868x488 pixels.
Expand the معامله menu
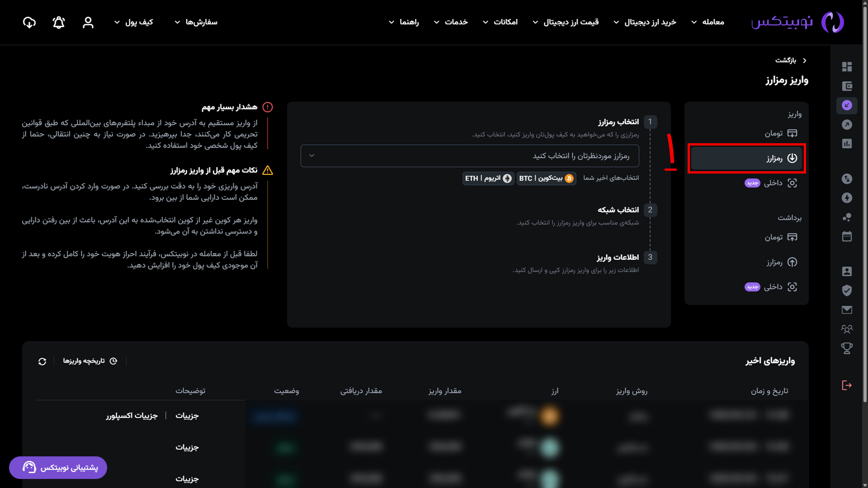pos(708,22)
